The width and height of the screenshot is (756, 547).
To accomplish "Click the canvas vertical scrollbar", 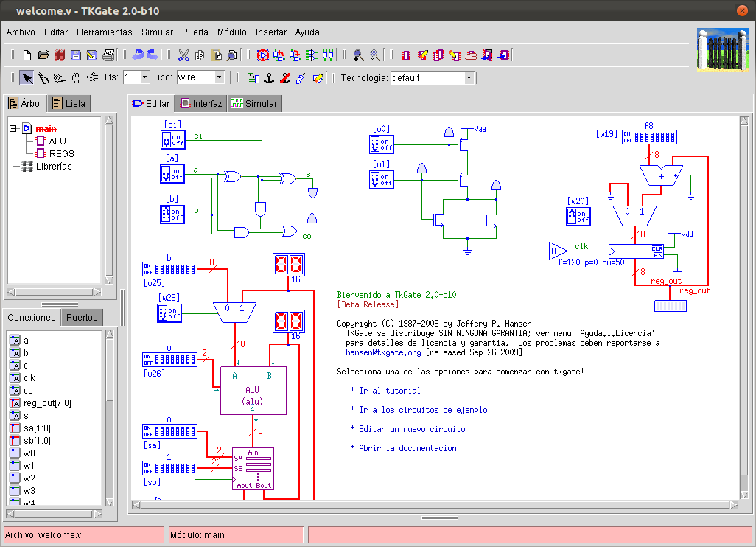I will tap(744, 307).
